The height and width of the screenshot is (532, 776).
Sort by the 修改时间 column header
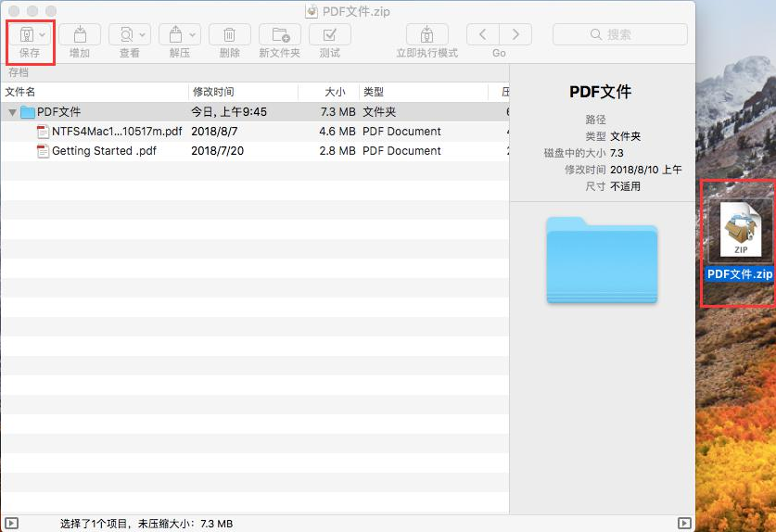[241, 92]
